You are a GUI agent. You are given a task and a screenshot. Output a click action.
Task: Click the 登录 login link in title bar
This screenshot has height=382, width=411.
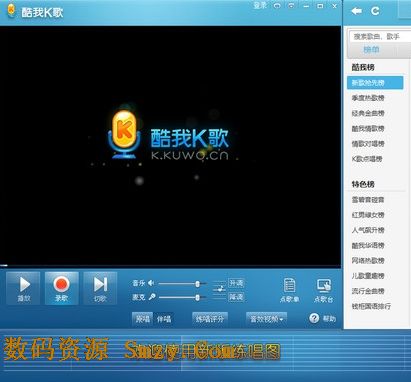click(x=260, y=6)
